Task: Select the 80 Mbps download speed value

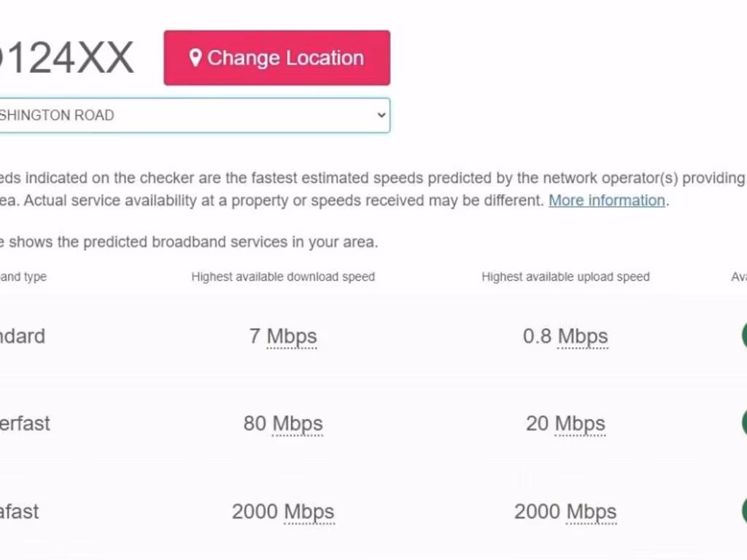Action: [283, 424]
